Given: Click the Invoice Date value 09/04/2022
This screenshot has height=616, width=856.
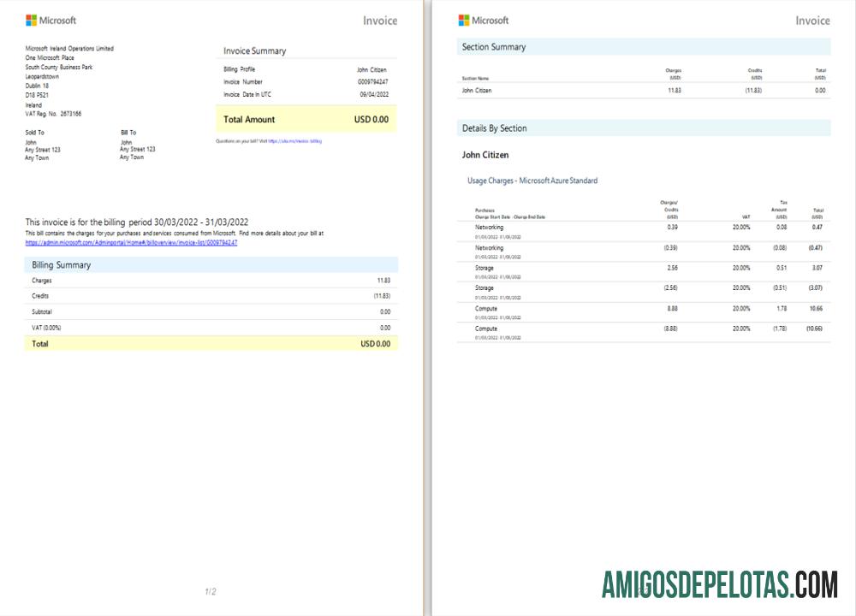Looking at the screenshot, I should [374, 95].
